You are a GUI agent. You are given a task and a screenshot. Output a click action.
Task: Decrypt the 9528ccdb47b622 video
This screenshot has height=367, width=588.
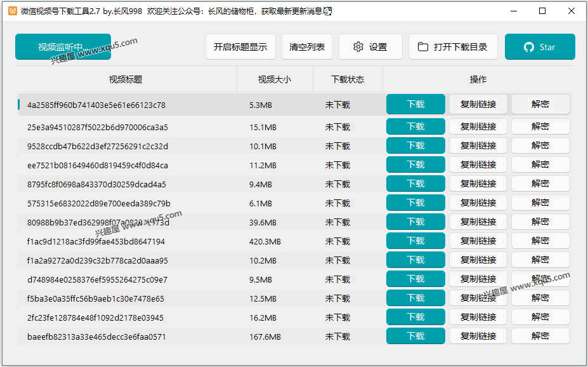coord(540,145)
